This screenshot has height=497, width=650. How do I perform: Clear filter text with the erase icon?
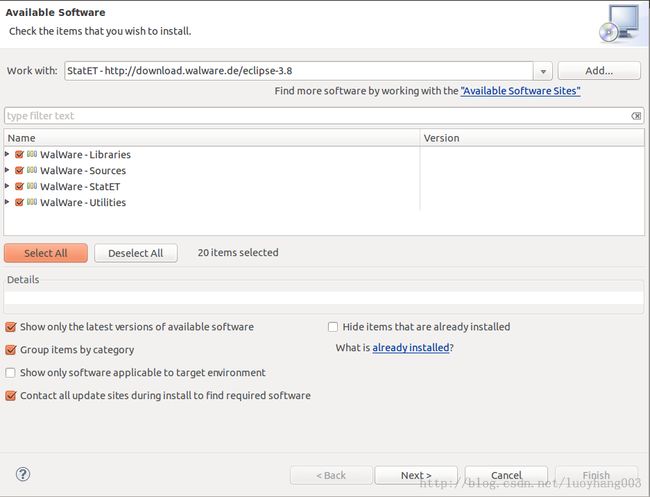click(636, 116)
